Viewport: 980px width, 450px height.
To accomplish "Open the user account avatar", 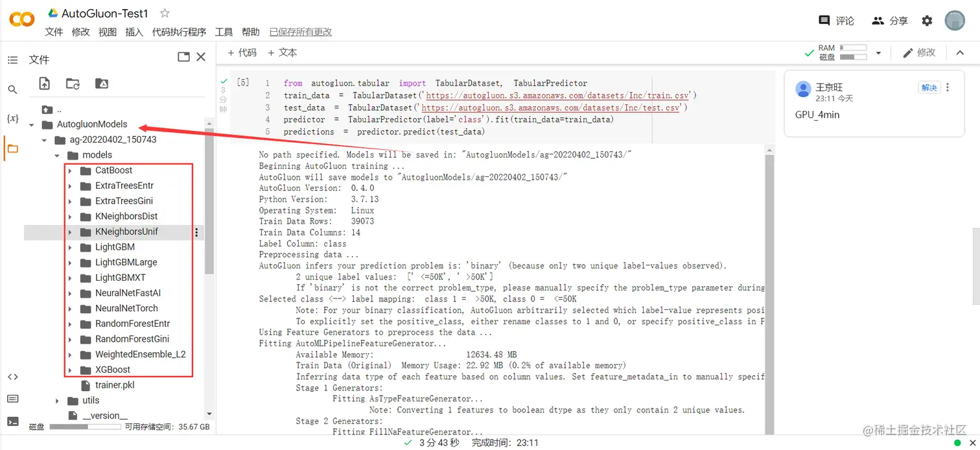I will point(955,21).
